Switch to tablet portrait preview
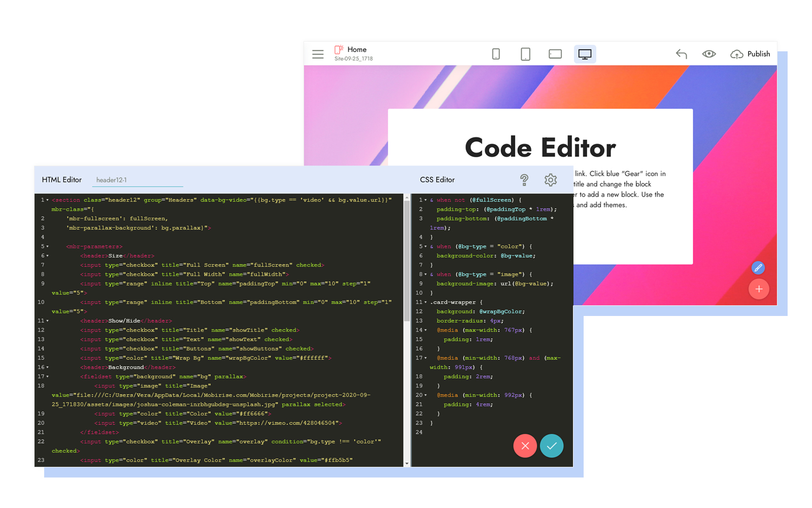Image resolution: width=812 pixels, height=508 pixels. [x=525, y=54]
